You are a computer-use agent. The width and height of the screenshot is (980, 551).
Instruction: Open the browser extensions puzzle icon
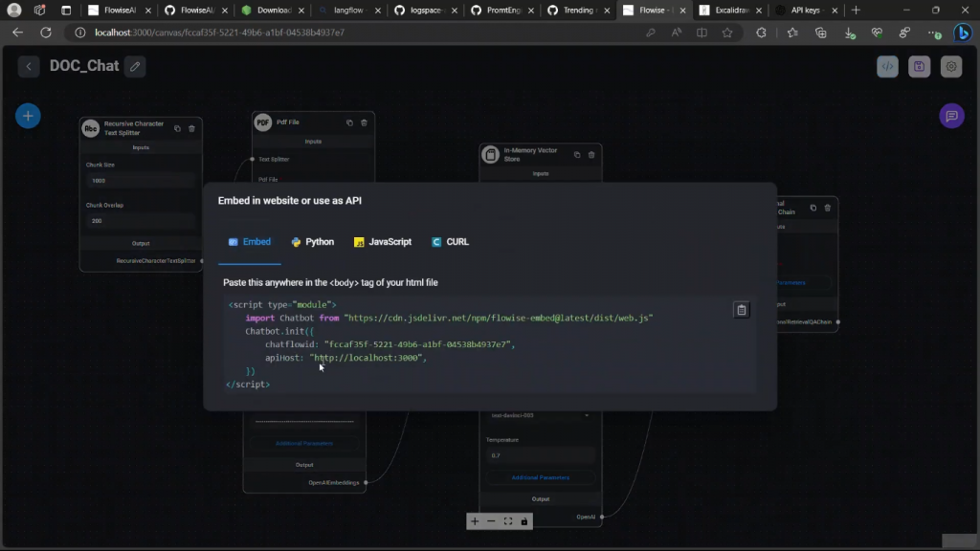[x=761, y=33]
